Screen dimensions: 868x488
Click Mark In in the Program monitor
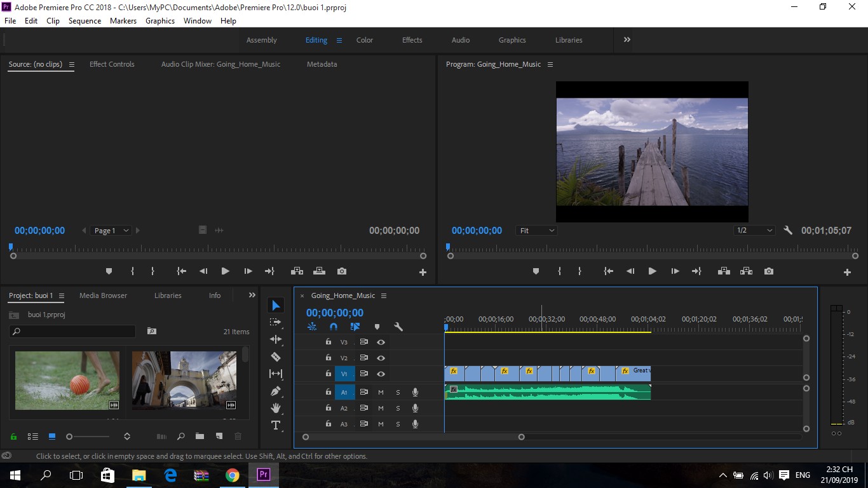[559, 271]
